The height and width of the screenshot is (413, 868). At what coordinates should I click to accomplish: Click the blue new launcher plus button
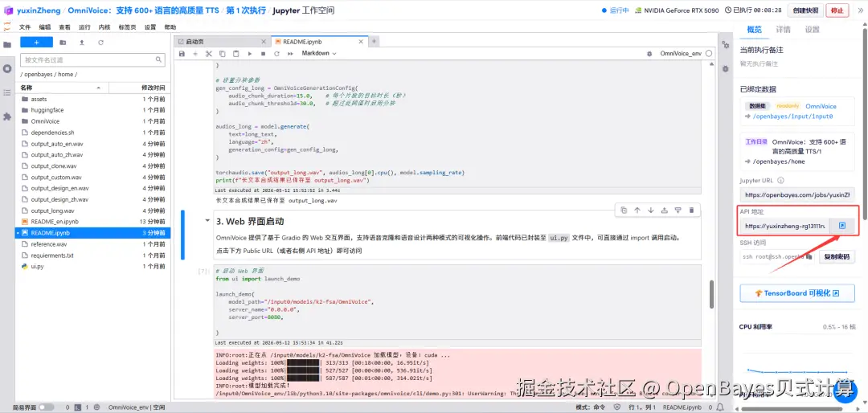[36, 42]
